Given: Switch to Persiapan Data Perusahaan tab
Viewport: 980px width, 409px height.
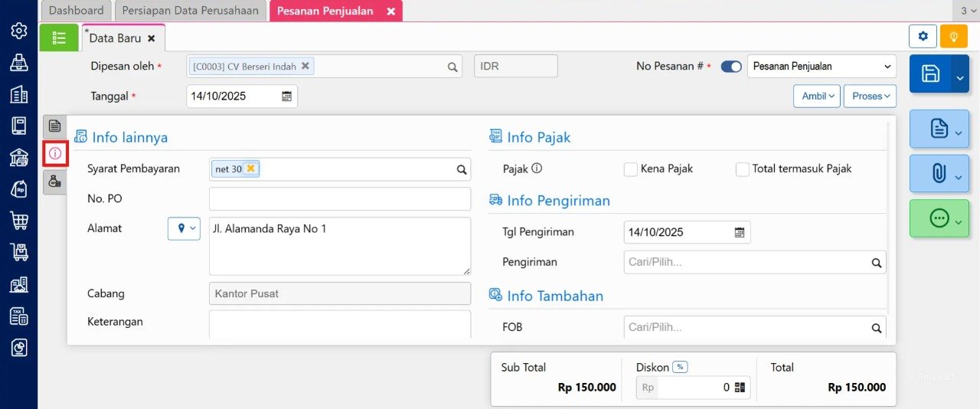Looking at the screenshot, I should click(191, 11).
